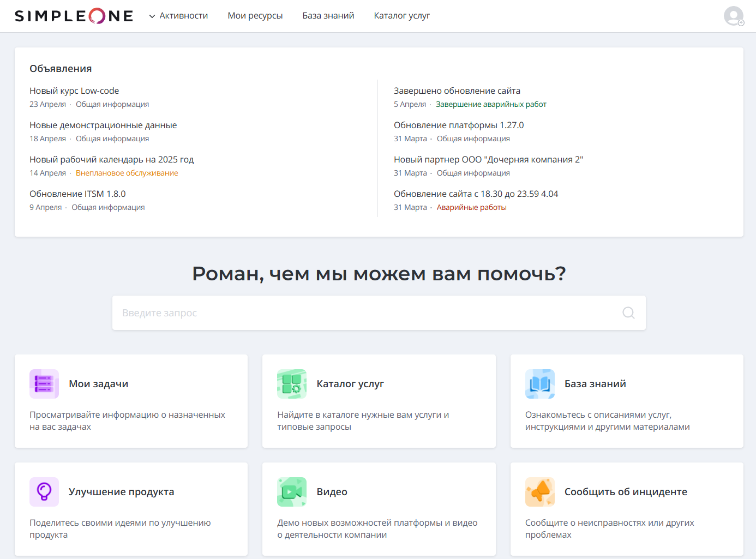The image size is (756, 559).
Task: Click the purple My Tasks list icon
Action: (x=44, y=384)
